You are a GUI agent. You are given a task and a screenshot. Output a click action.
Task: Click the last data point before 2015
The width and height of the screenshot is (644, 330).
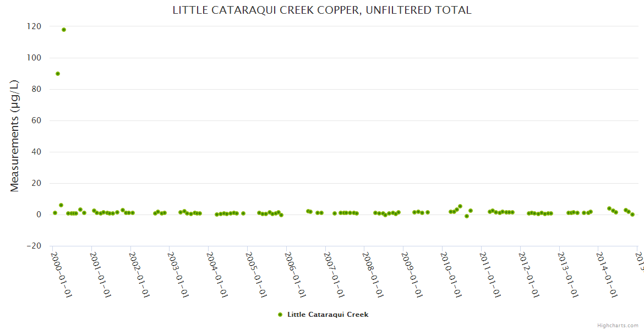tap(632, 215)
